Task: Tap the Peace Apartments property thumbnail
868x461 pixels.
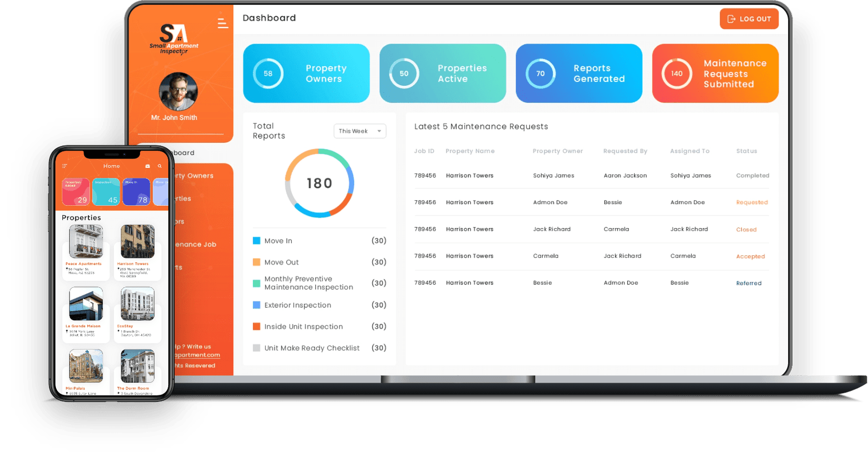Action: tap(86, 242)
